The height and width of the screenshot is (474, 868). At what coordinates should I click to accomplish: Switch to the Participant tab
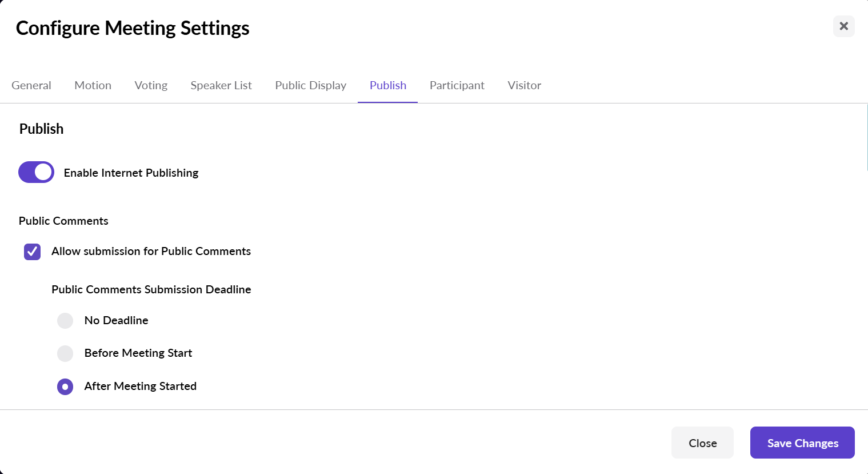pyautogui.click(x=457, y=85)
